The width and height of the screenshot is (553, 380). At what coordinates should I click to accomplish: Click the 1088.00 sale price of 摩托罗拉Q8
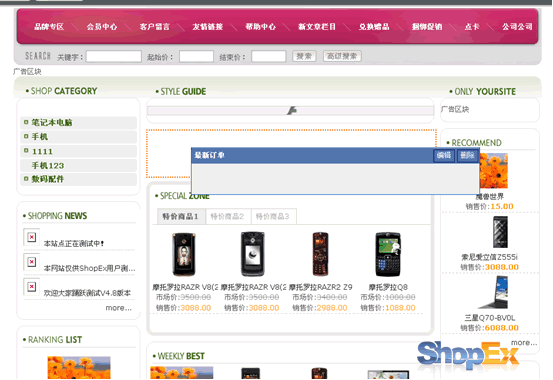(x=400, y=308)
